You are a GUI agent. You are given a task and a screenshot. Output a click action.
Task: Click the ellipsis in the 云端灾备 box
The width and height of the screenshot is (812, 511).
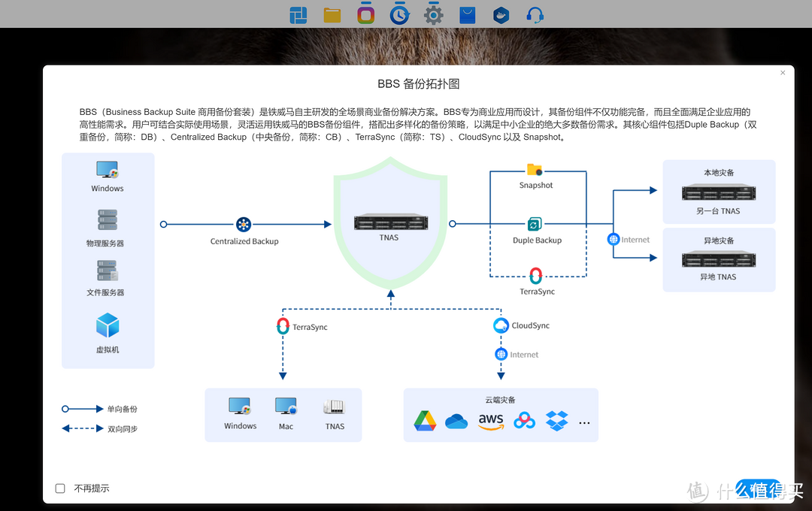pos(584,422)
